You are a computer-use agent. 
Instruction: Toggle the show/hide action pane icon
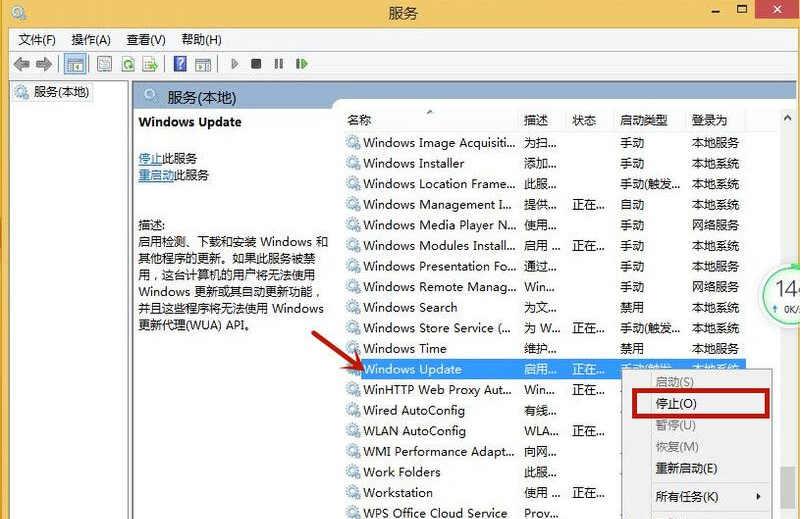pos(203,64)
